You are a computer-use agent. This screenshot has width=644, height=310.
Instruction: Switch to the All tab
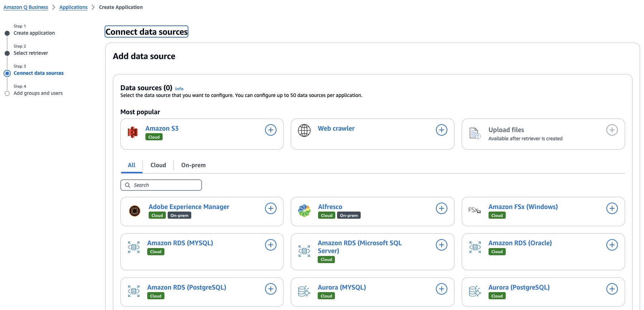click(x=131, y=165)
